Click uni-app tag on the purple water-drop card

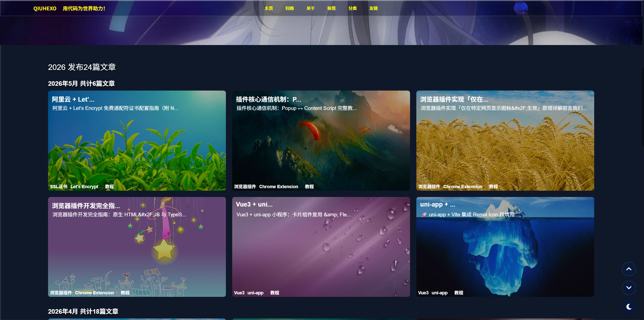255,293
